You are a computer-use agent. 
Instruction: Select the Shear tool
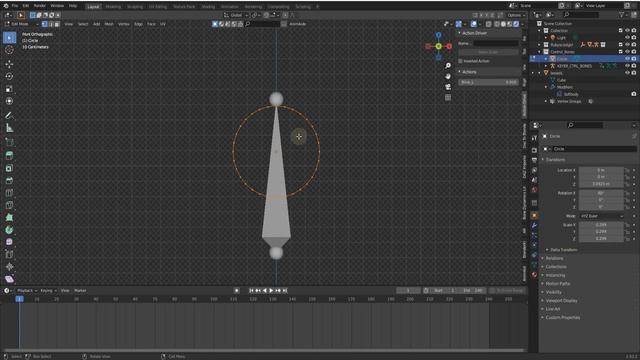click(9, 279)
